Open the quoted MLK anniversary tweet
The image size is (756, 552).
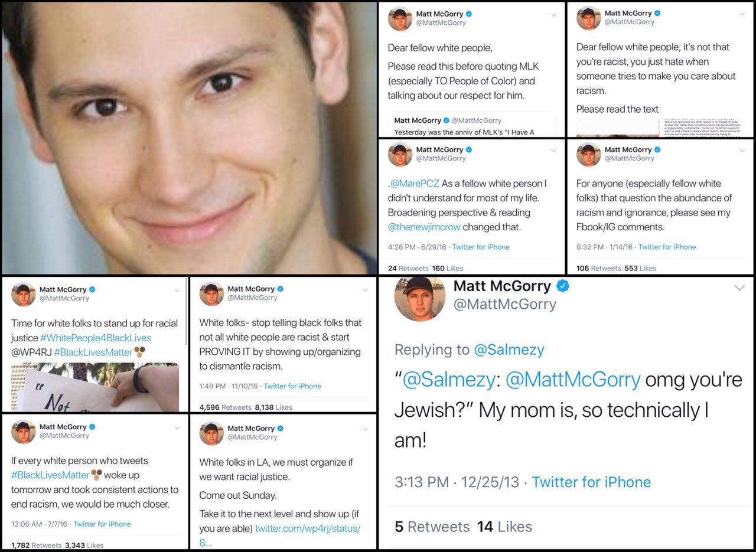pos(471,126)
